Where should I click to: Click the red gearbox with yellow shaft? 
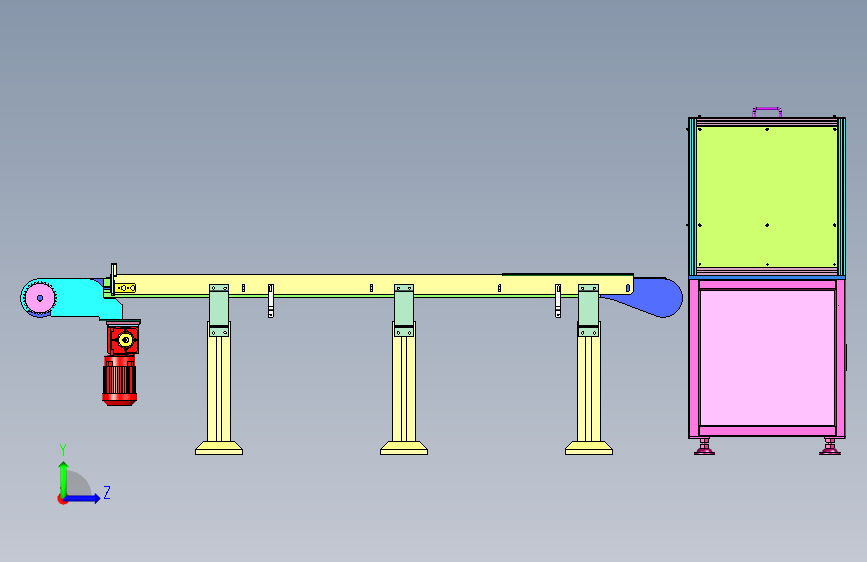pyautogui.click(x=123, y=339)
